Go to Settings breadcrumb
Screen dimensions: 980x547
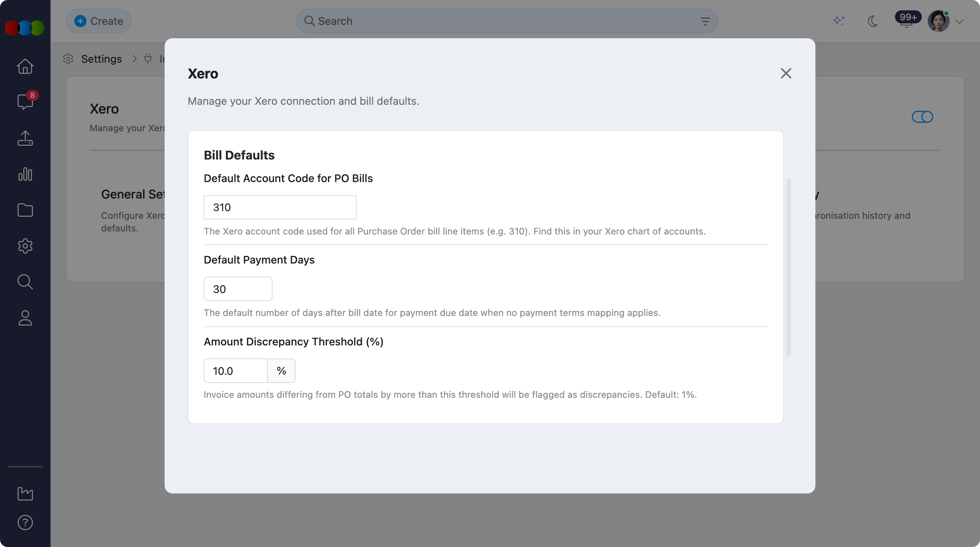pyautogui.click(x=101, y=59)
